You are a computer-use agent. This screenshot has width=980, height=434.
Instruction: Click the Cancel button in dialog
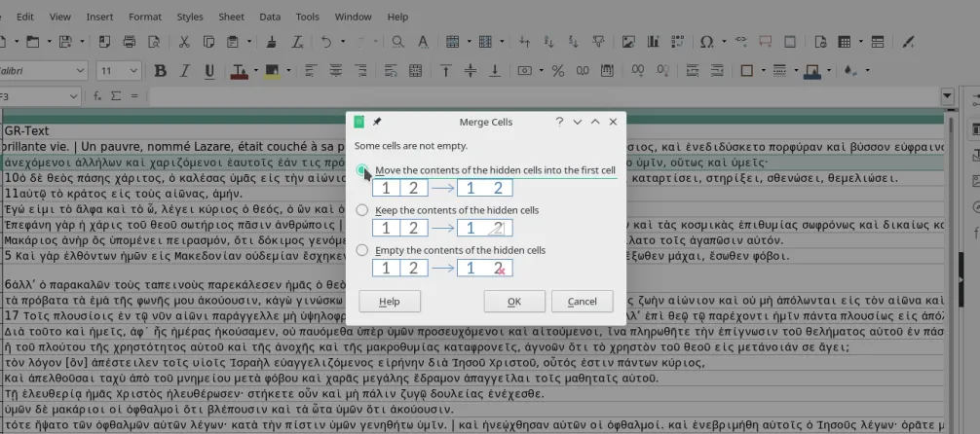click(582, 302)
